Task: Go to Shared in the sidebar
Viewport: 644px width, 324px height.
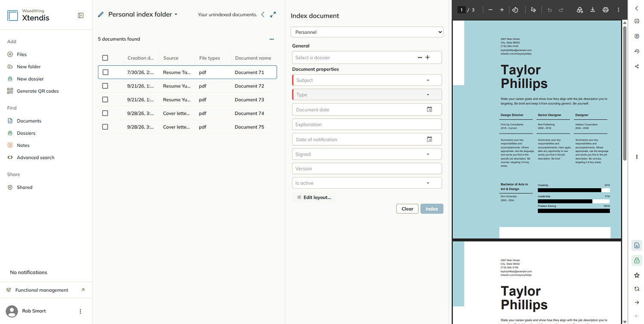Action: tap(20, 187)
